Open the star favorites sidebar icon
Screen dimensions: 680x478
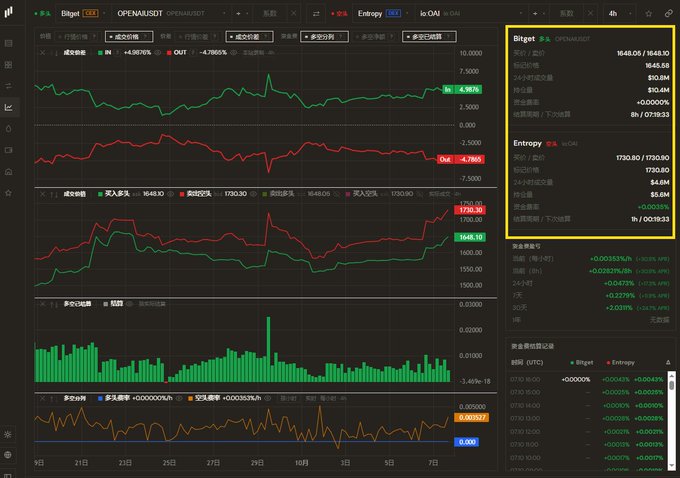click(8, 193)
